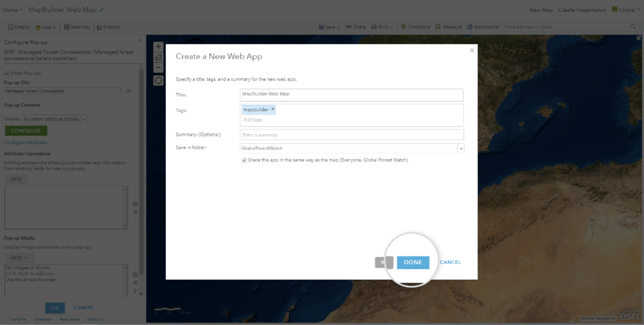The width and height of the screenshot is (644, 325).
Task: Click Share in the toolbar
Action: [355, 27]
